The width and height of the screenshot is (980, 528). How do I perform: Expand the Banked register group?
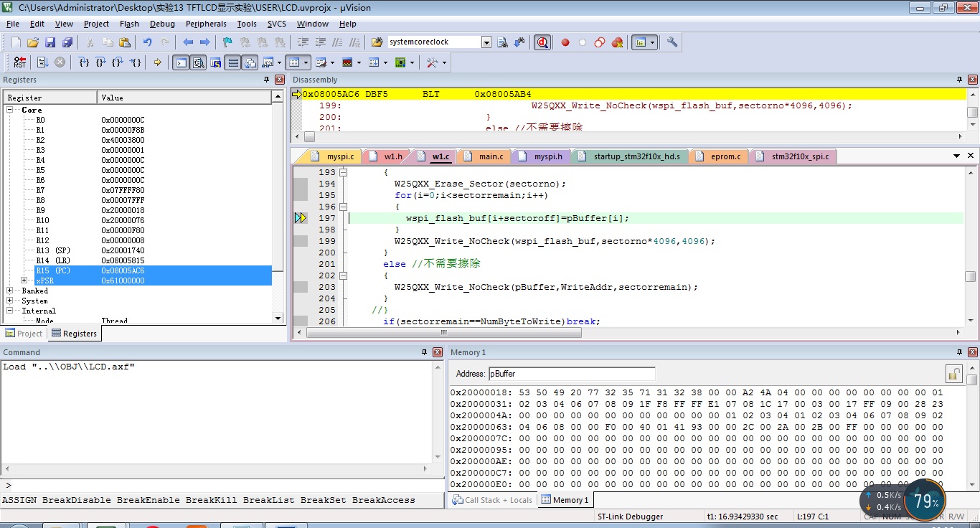coord(11,291)
